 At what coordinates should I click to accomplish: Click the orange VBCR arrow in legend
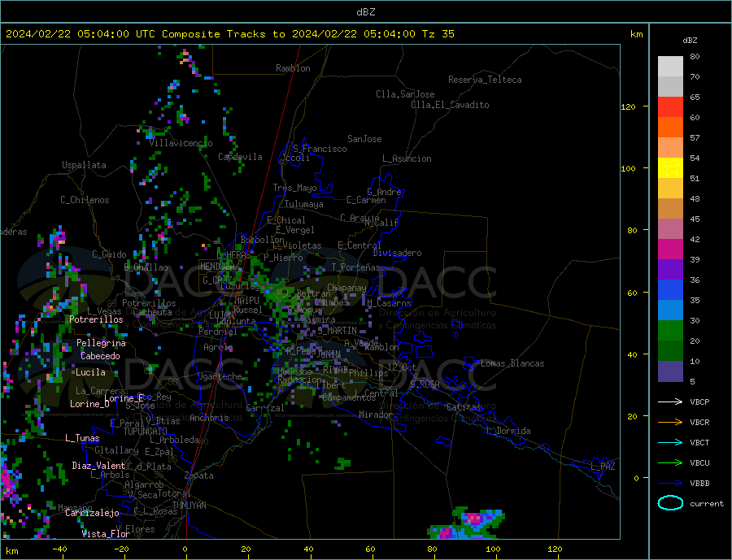pyautogui.click(x=670, y=423)
